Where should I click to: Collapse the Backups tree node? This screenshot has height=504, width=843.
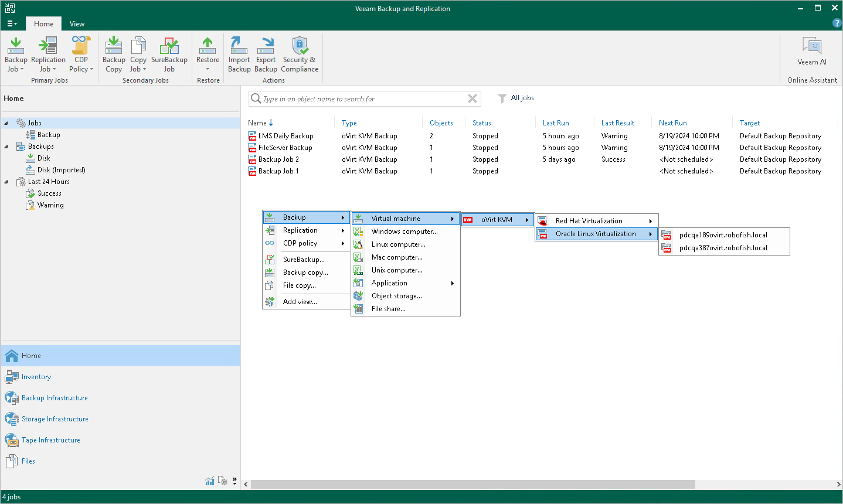click(x=6, y=147)
